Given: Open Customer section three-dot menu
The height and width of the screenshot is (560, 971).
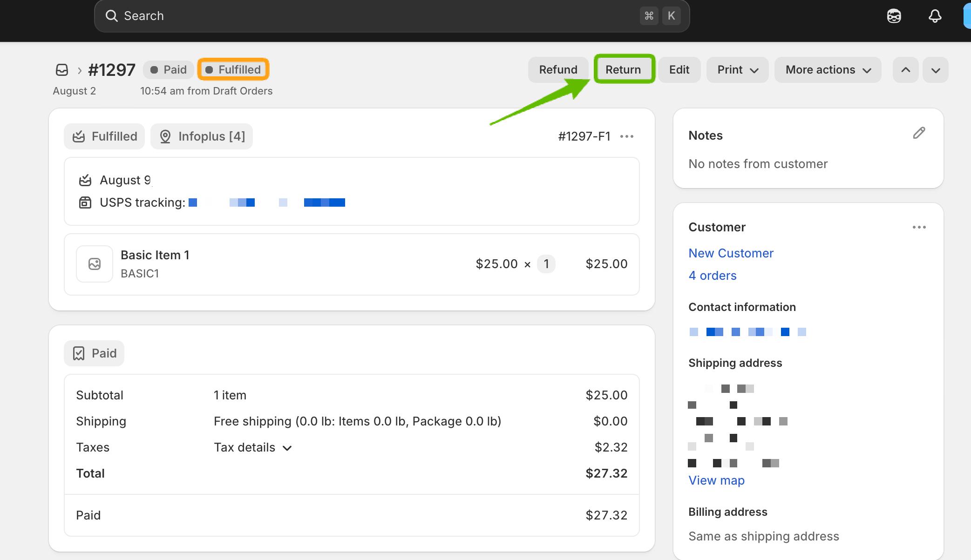Looking at the screenshot, I should click(919, 227).
